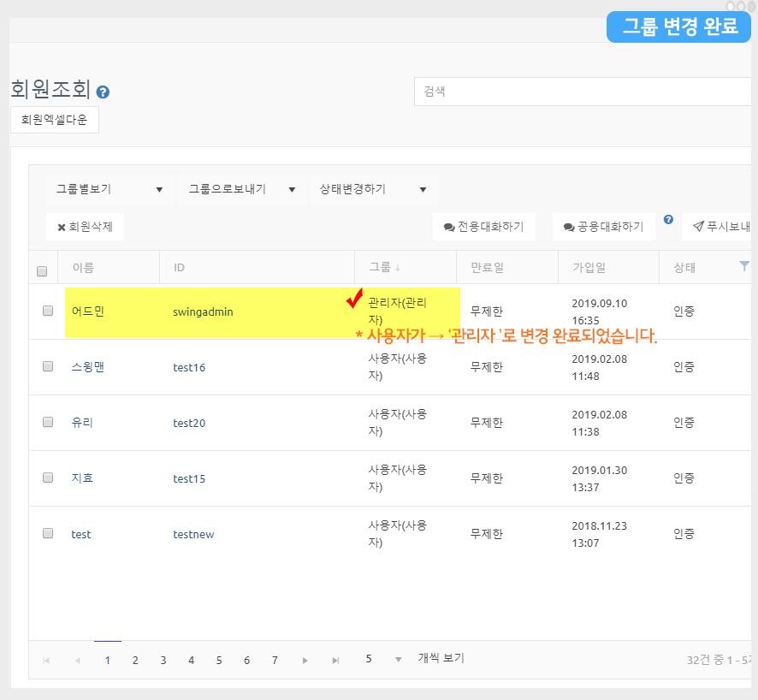
Task: Switch to page 3 in pagination
Action: pos(163,660)
